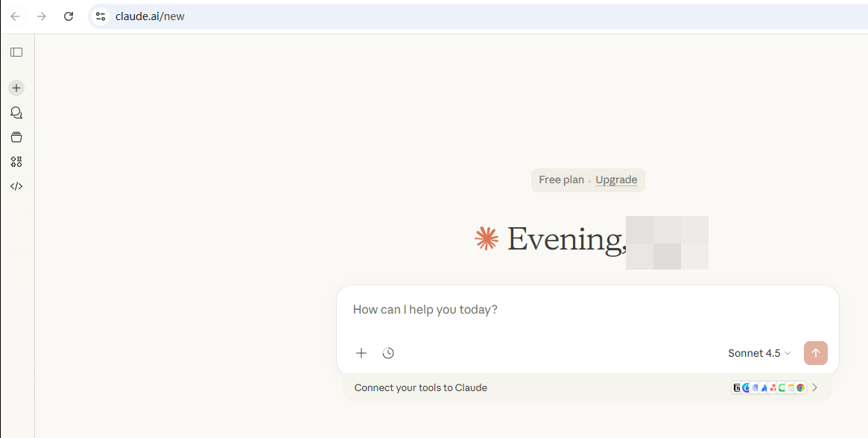Send message with the arrow button

pyautogui.click(x=815, y=353)
